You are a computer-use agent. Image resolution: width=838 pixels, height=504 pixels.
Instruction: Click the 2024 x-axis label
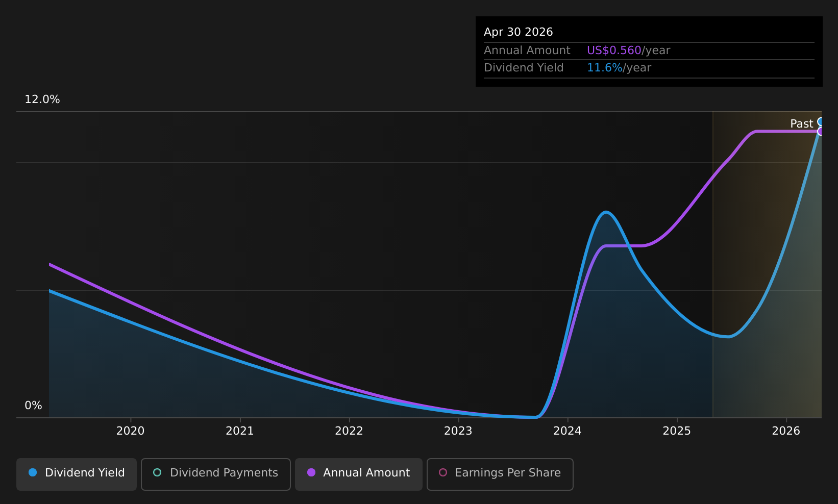tap(568, 431)
